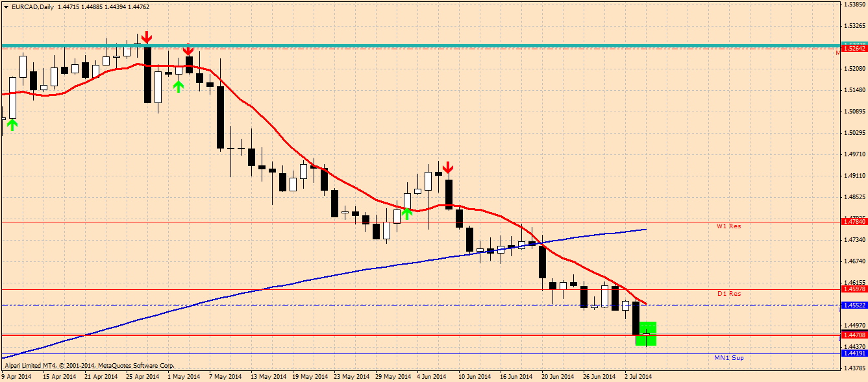868x382 pixels.
Task: Click the 20 Jun 2014 date label
Action: pos(558,376)
